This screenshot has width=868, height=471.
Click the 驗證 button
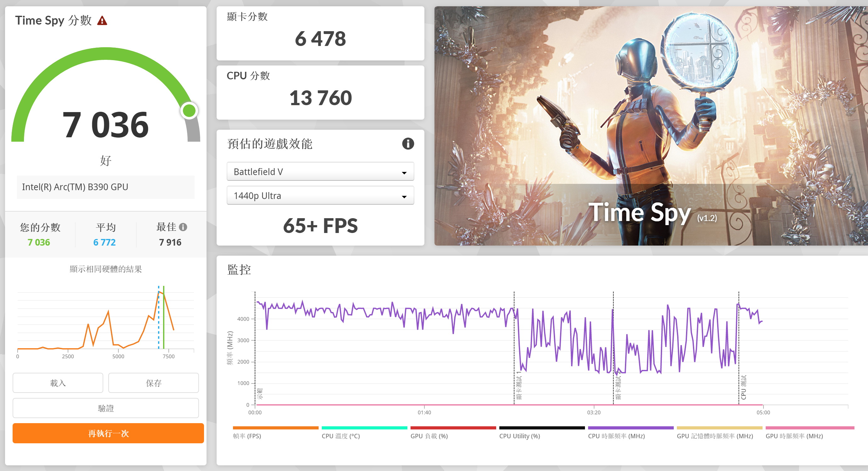(x=105, y=408)
